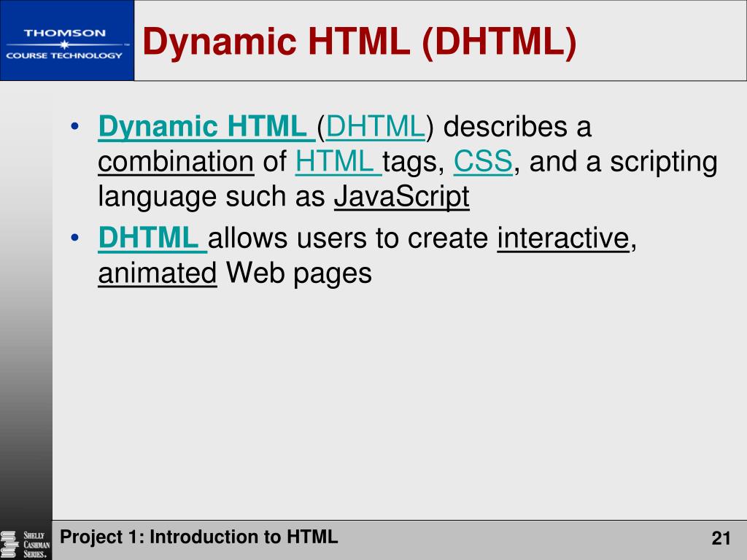The height and width of the screenshot is (560, 747).
Task: Click the slide title 'Dynamic HTML (DHTML)'
Action: point(359,42)
